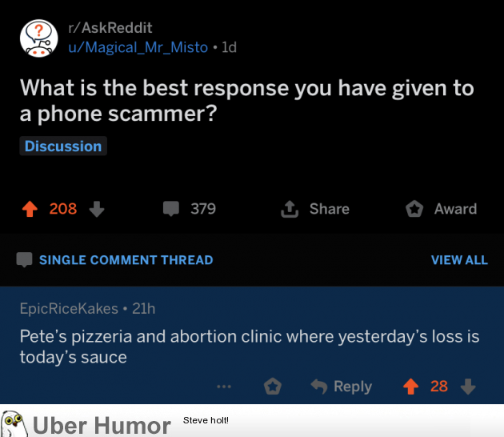
Task: Reply to EpicRiceKakes' comment
Action: click(342, 387)
